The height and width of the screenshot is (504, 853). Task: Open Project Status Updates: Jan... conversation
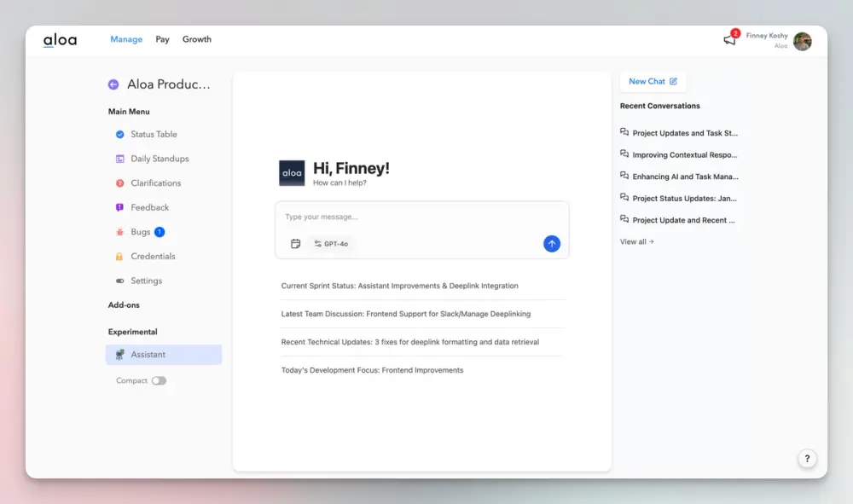684,199
